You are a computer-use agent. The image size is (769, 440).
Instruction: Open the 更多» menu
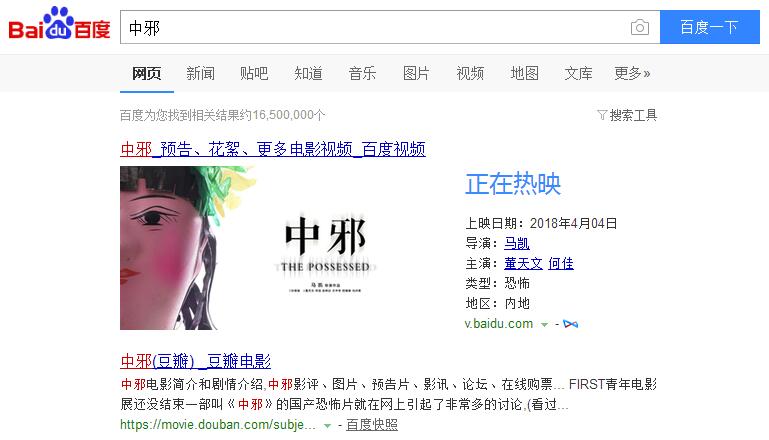(632, 73)
